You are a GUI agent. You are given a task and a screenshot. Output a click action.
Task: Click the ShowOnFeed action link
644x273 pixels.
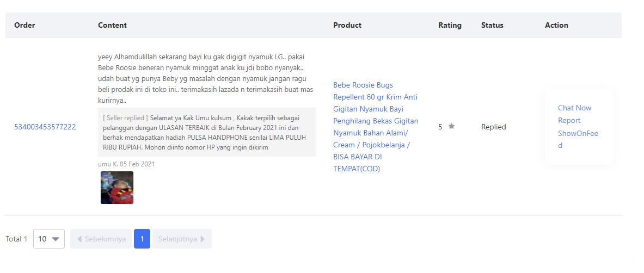coord(578,133)
